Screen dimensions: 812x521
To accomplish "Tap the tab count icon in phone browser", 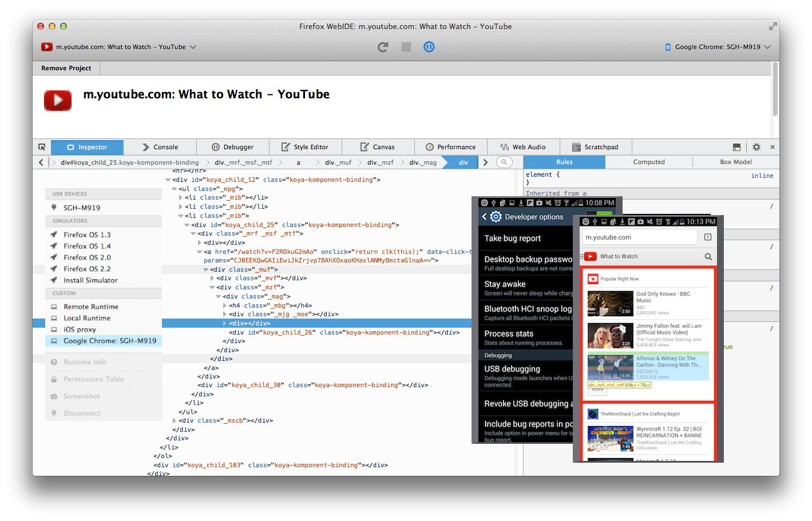I will click(x=708, y=237).
